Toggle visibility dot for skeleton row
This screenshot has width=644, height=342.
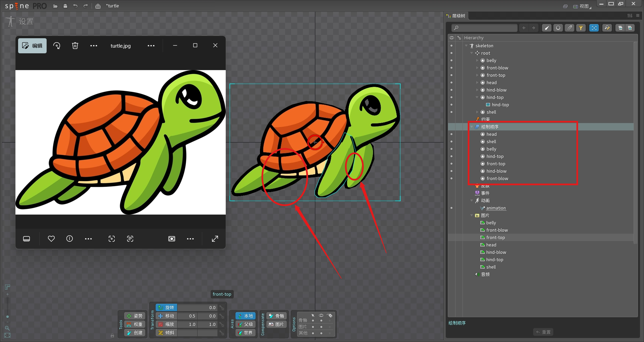[451, 46]
